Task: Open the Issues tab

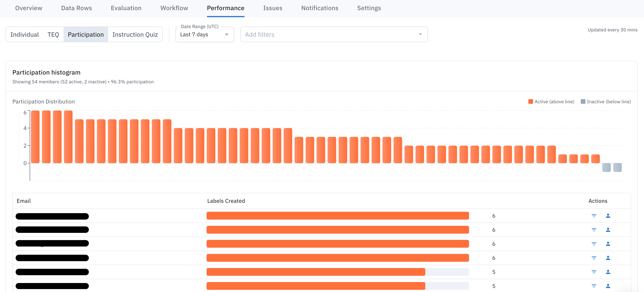Action: coord(273,8)
